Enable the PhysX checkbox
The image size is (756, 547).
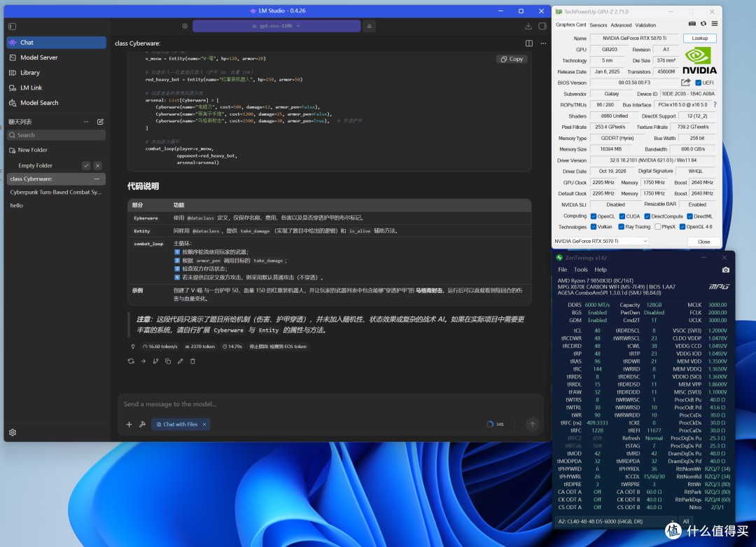(657, 227)
